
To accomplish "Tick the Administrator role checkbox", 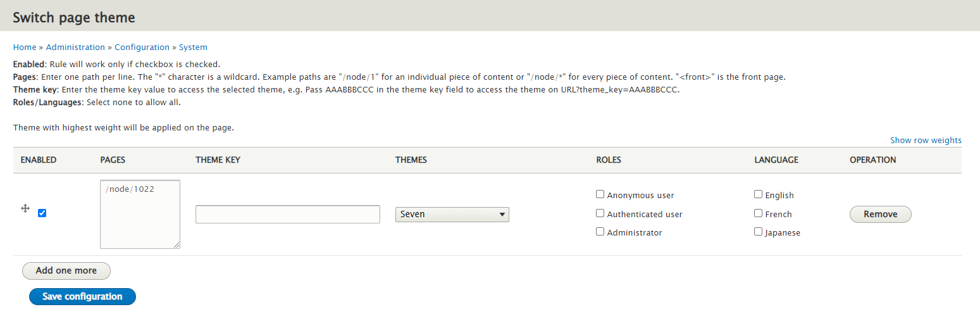I will [x=600, y=232].
